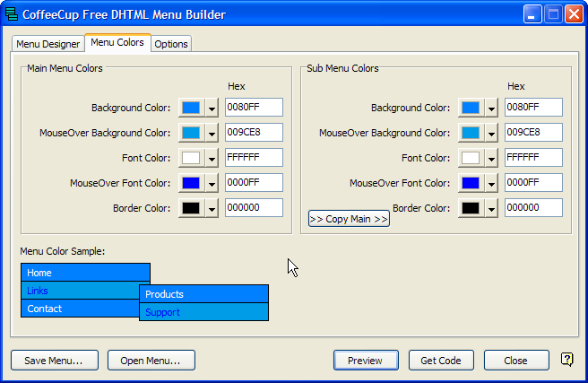
Task: Click Main Menu MouseOver Font Color swatch
Action: coord(190,183)
